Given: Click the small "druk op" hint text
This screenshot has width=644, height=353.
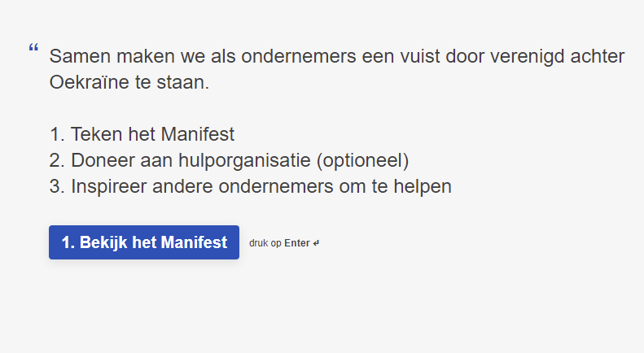Looking at the screenshot, I should (266, 243).
